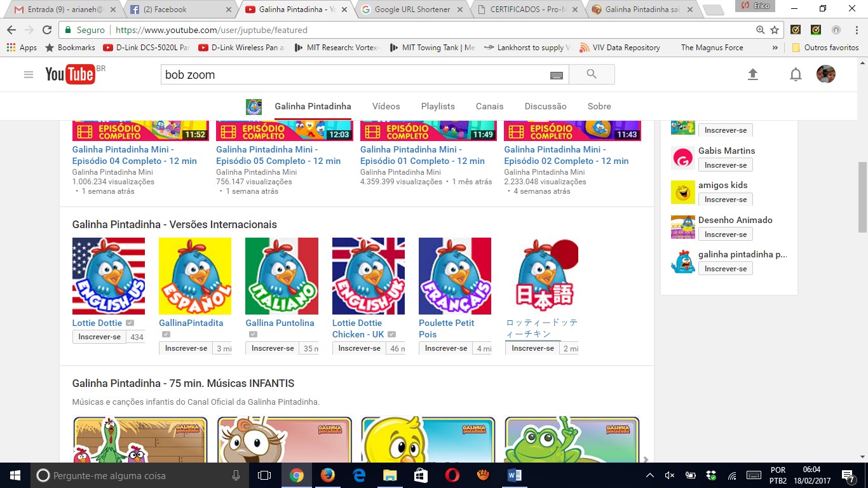Show hidden system tray icons
The width and height of the screenshot is (868, 488).
pyautogui.click(x=649, y=475)
